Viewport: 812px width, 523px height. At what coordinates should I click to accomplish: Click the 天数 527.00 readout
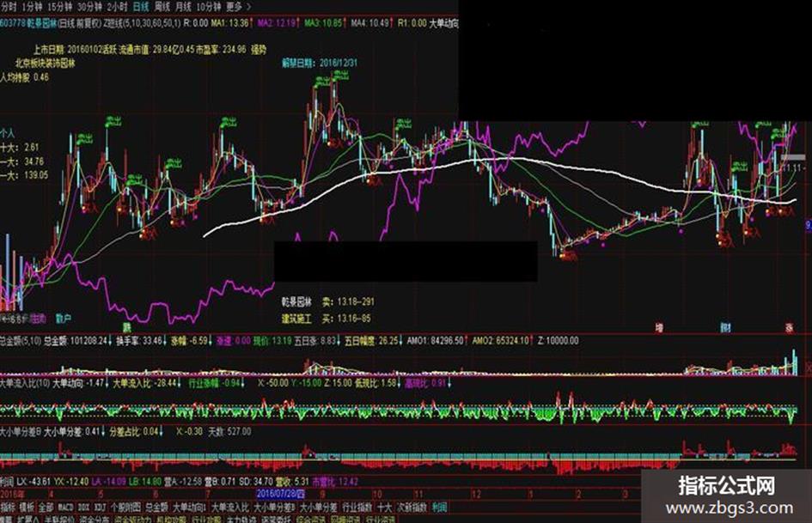[230, 431]
